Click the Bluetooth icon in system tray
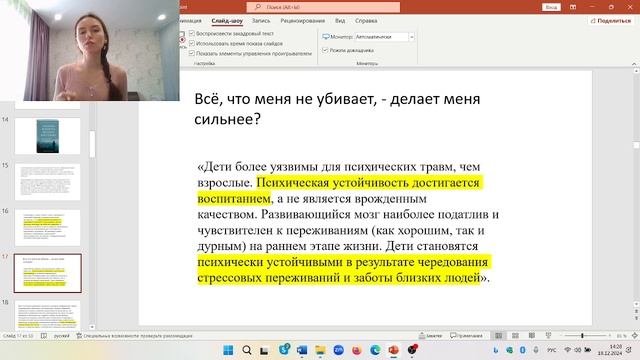640x360 pixels. (522, 350)
